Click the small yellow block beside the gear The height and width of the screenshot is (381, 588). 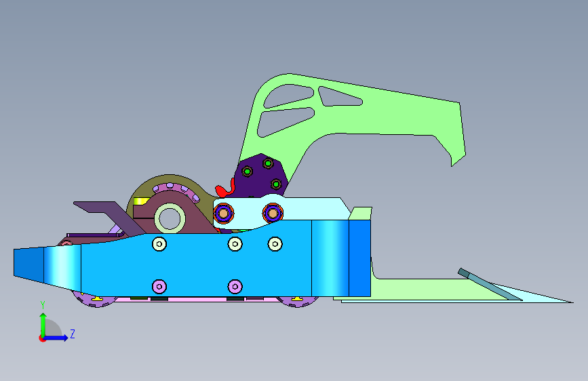tap(141, 201)
